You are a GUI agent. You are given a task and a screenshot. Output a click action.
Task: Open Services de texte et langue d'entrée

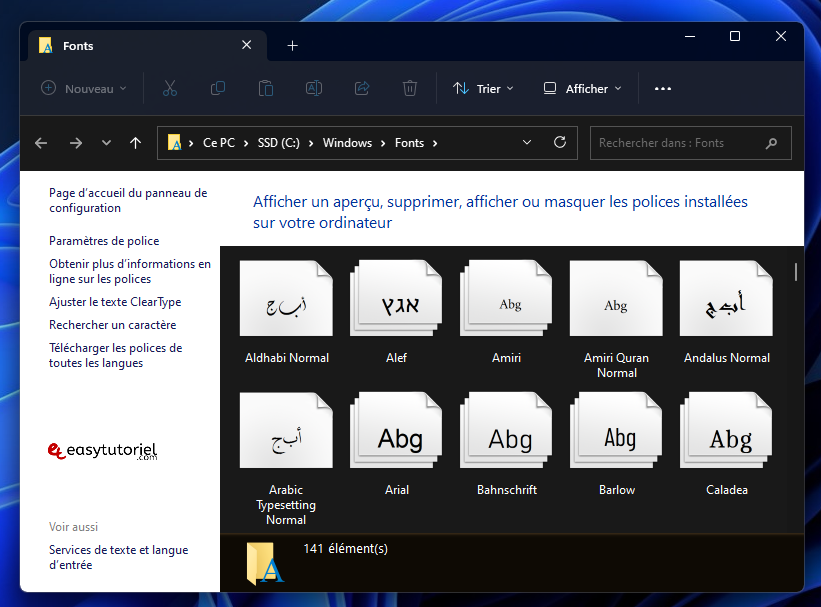click(118, 557)
